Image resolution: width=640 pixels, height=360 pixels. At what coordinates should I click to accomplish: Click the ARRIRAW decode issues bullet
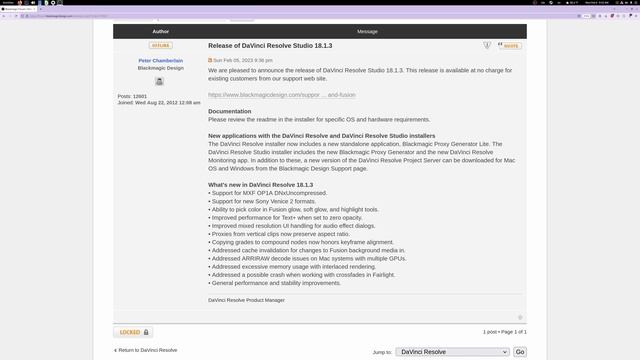[x=307, y=258]
